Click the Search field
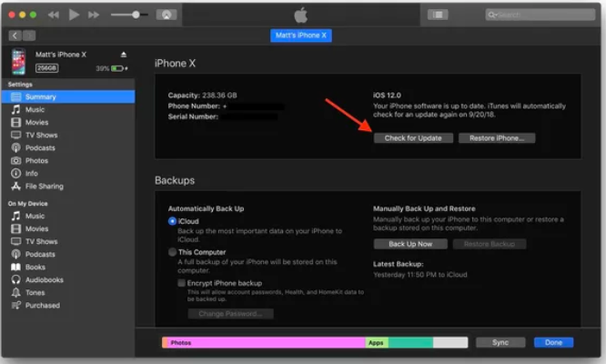Image resolution: width=606 pixels, height=364 pixels. click(x=540, y=15)
